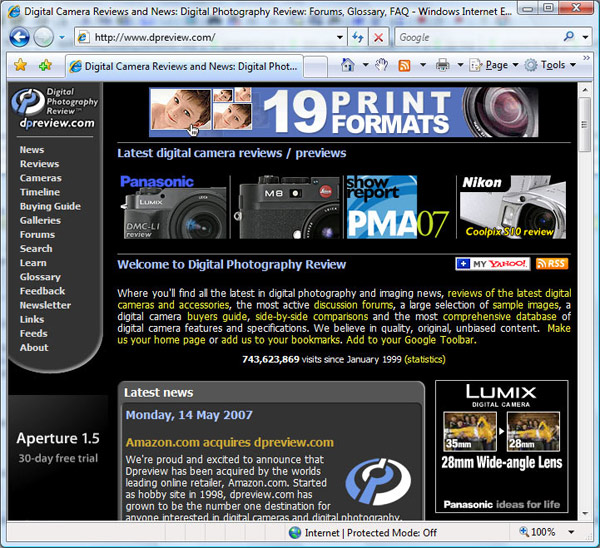Click the 19 Print Formats banner ad
Screen dimensions: 600x548
click(344, 112)
